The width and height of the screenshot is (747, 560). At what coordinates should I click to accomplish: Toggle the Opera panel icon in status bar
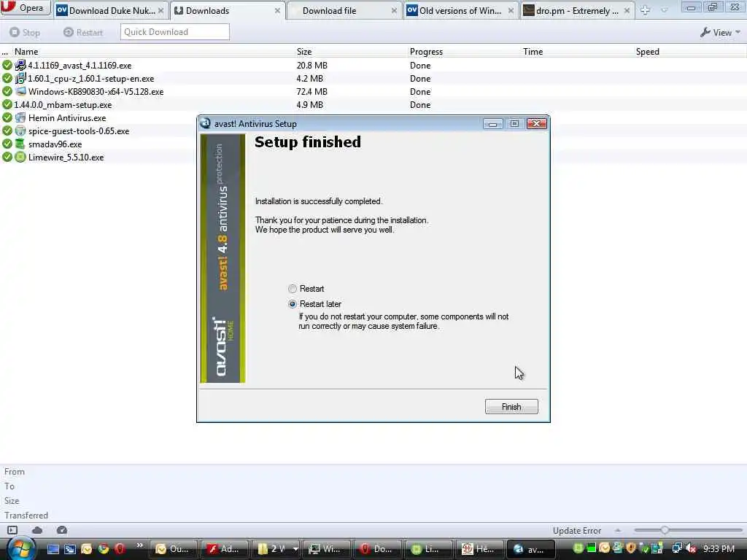12,530
